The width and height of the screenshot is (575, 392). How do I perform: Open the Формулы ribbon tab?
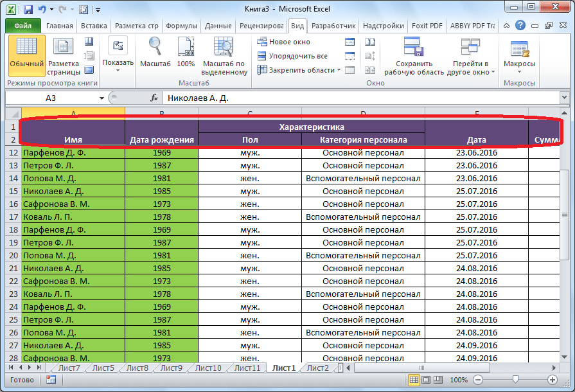click(x=181, y=26)
